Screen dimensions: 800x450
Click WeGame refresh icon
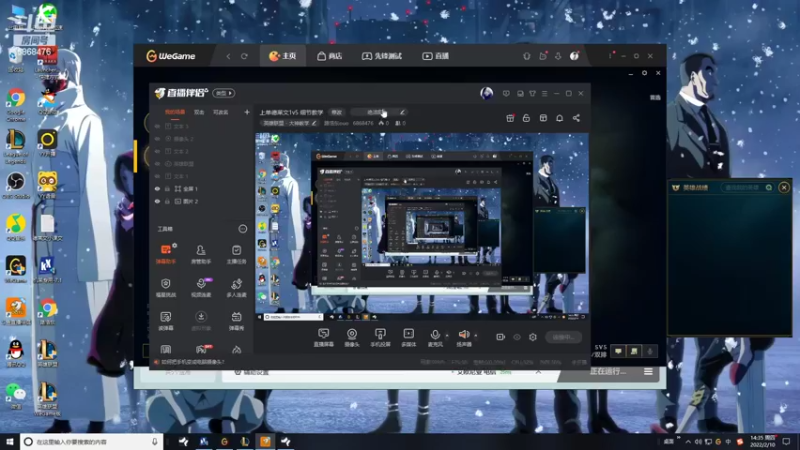tap(244, 56)
